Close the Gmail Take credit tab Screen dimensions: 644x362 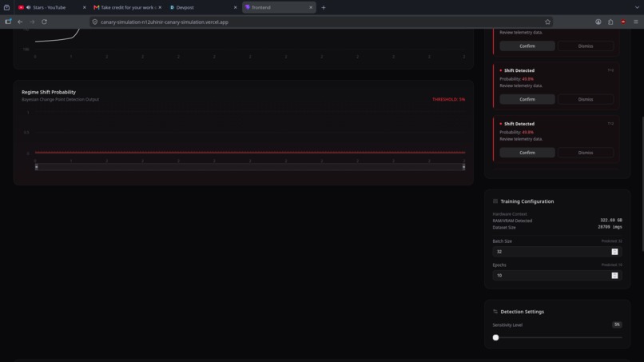160,7
